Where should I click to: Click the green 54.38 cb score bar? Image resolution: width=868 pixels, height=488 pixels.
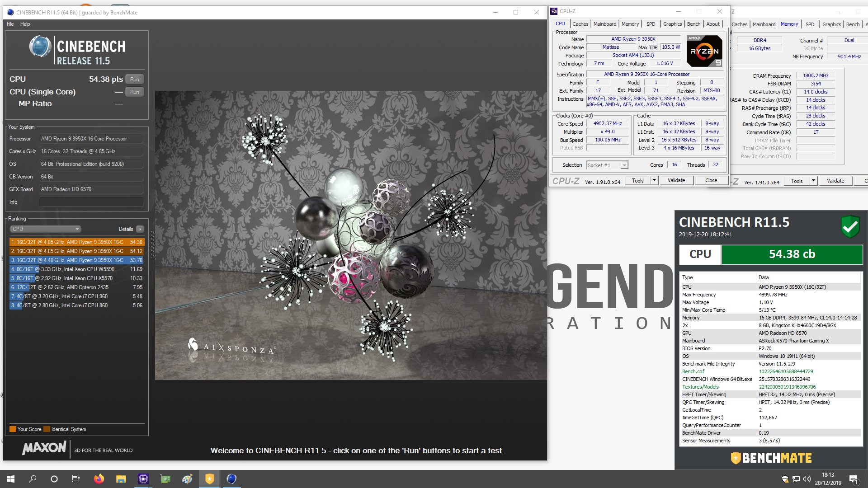point(792,254)
